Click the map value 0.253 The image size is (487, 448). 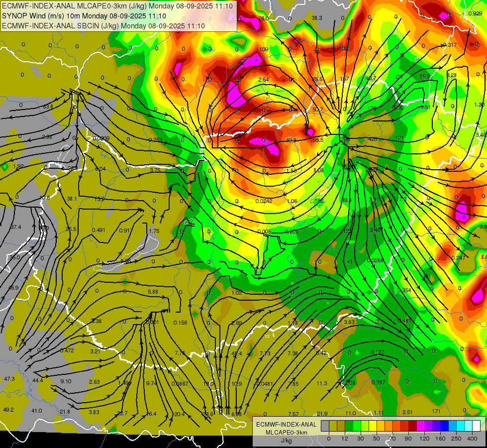[155, 139]
